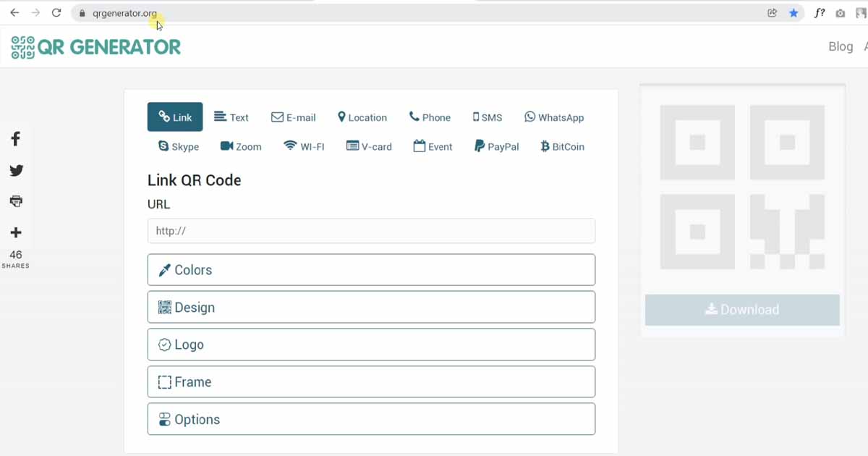868x456 pixels.
Task: Select the Link QR code type
Action: [174, 117]
